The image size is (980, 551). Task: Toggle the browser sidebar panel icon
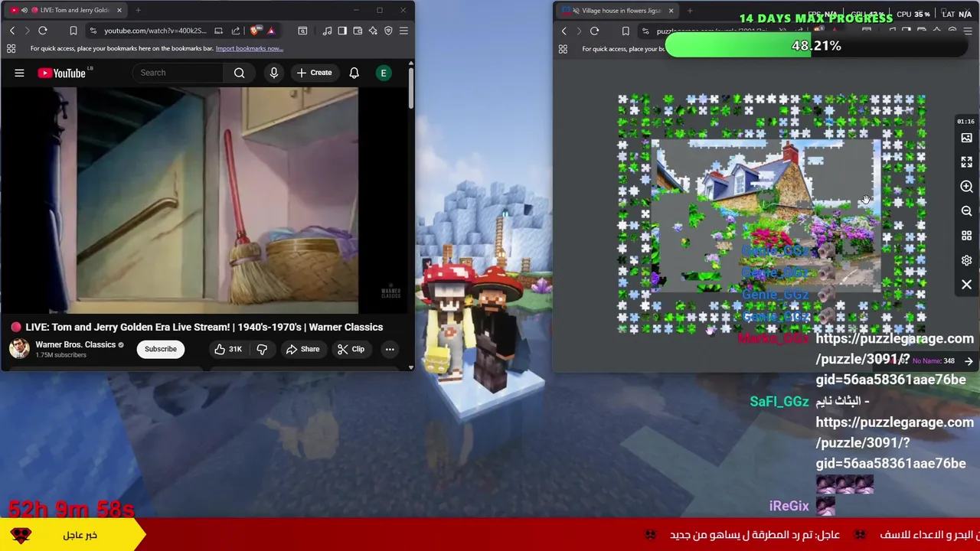342,31
